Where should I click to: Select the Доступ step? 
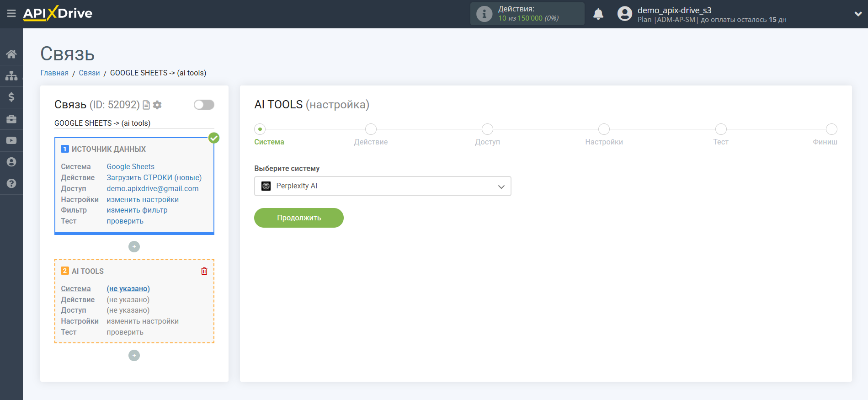pyautogui.click(x=488, y=129)
